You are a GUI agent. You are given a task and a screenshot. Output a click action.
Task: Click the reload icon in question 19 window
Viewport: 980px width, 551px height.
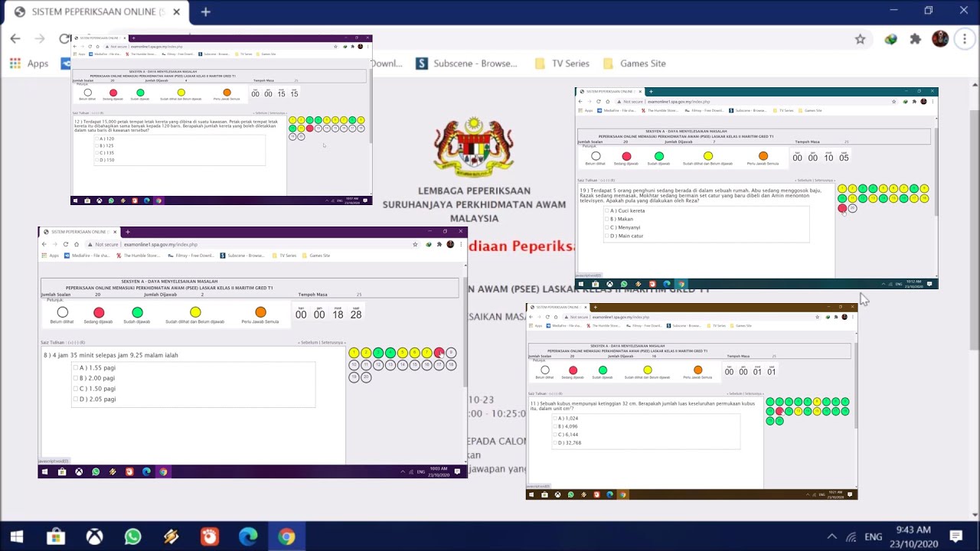(599, 102)
